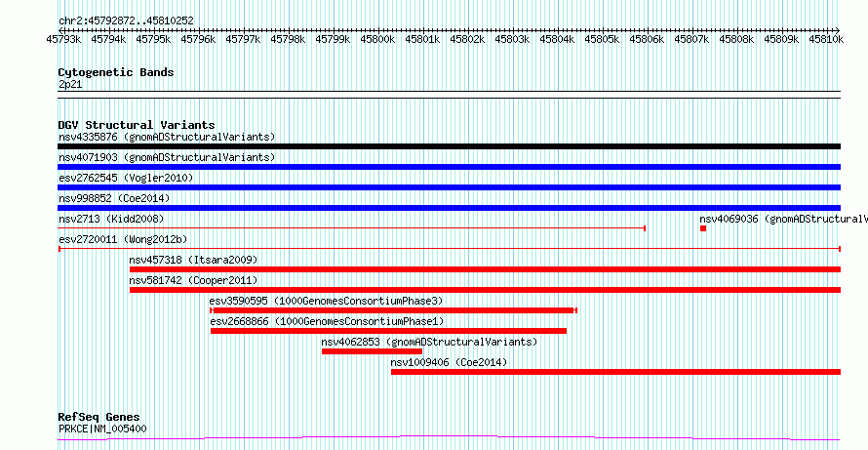The width and height of the screenshot is (868, 450).
Task: Click the 45793k ruler position
Action: [x=64, y=39]
